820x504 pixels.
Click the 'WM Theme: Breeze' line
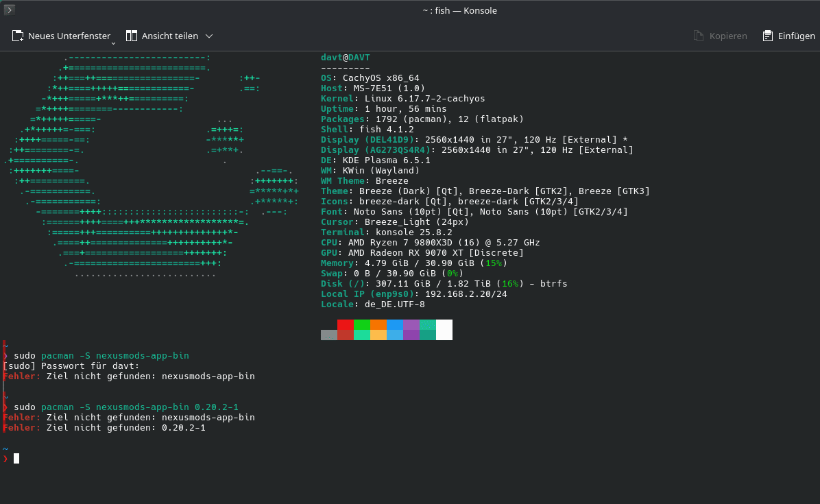click(x=365, y=181)
